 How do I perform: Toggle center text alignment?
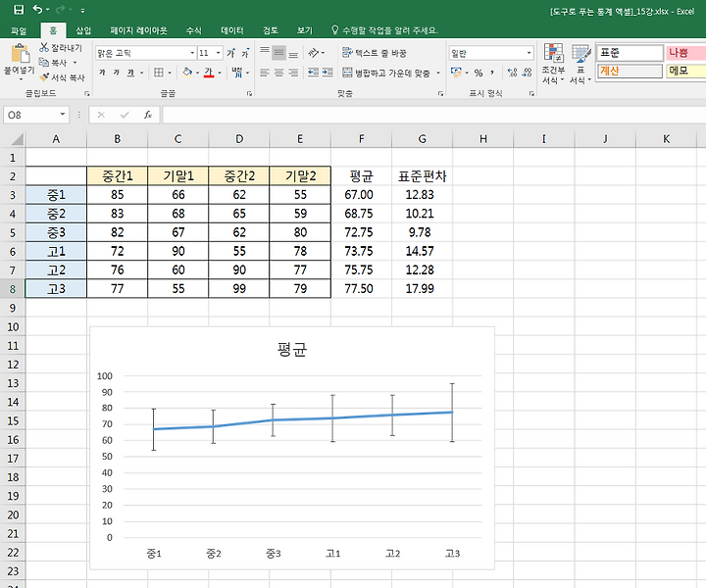click(279, 73)
